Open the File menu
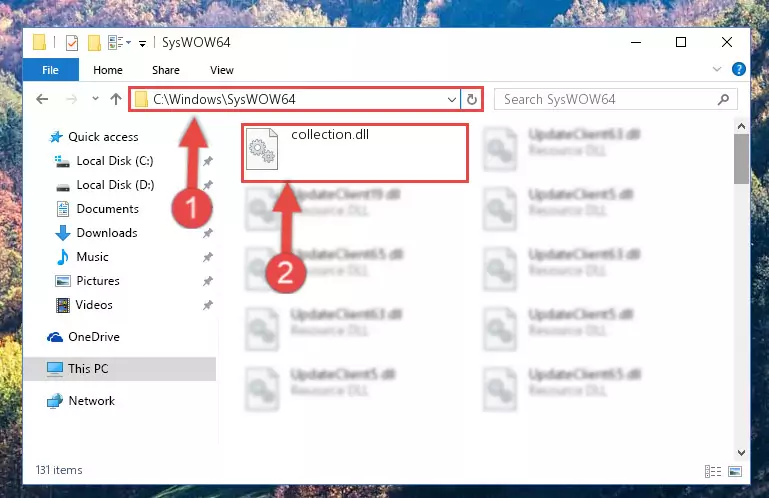This screenshot has height=498, width=769. (x=51, y=70)
